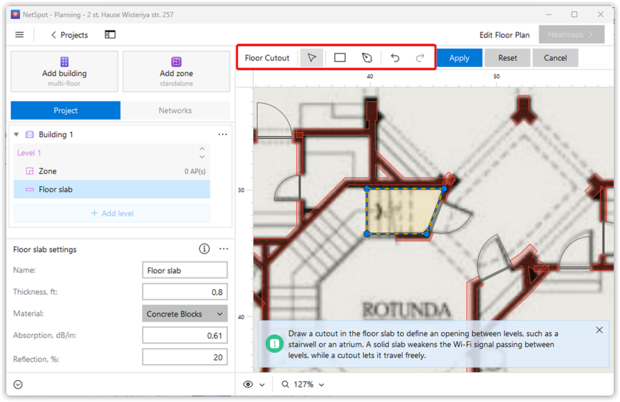This screenshot has height=402, width=620.
Task: Click the ROTUNDA label on floor plan
Action: coord(406,310)
